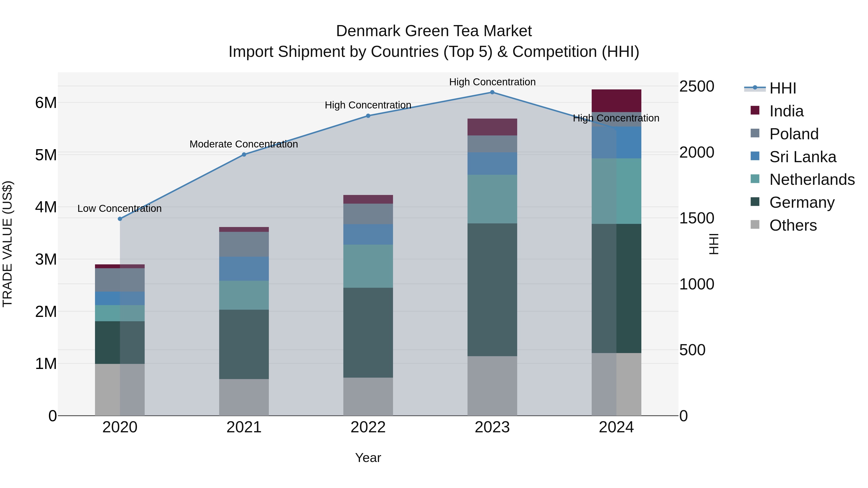Click the 3M trade value axis tick
This screenshot has height=488, width=868.
(x=46, y=259)
